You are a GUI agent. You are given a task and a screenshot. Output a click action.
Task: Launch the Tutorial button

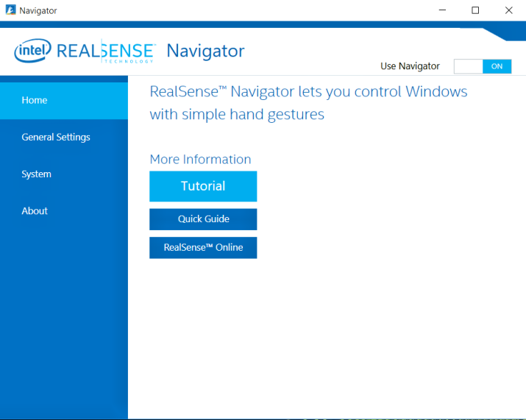203,186
